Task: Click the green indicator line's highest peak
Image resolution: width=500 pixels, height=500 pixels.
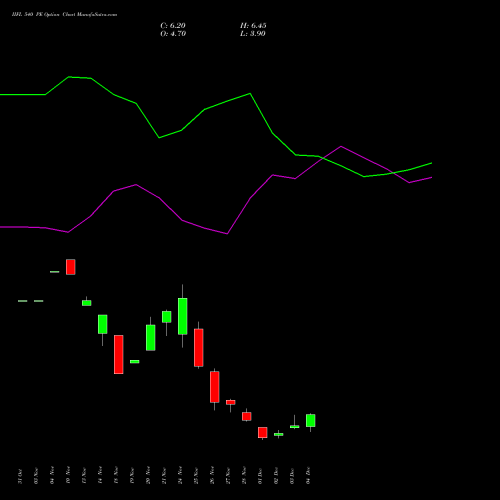Action: click(69, 77)
